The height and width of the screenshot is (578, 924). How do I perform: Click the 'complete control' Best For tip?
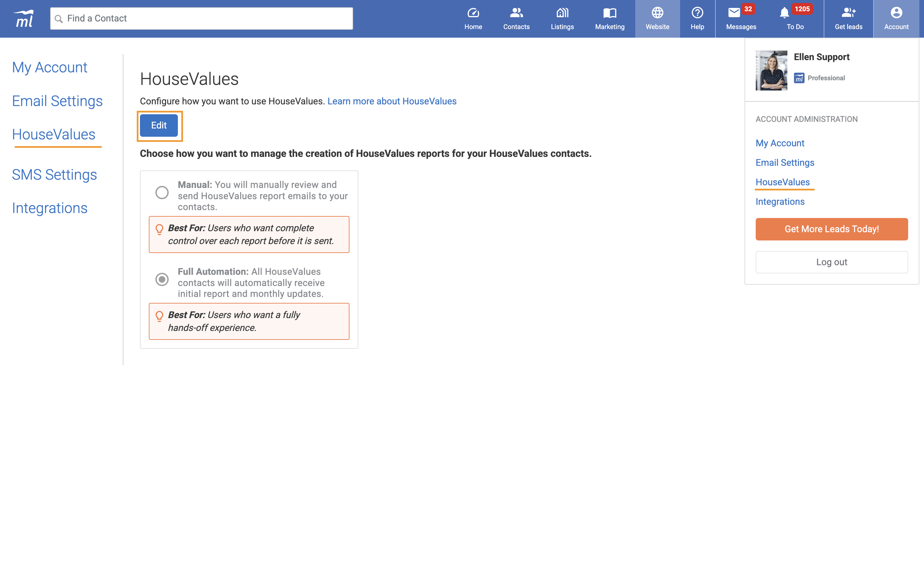(x=249, y=234)
